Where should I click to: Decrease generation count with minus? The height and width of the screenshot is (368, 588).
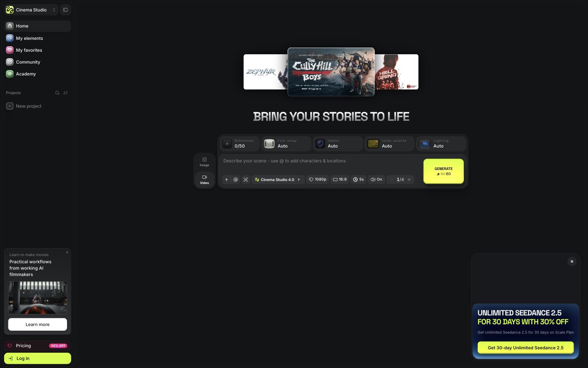pos(391,180)
